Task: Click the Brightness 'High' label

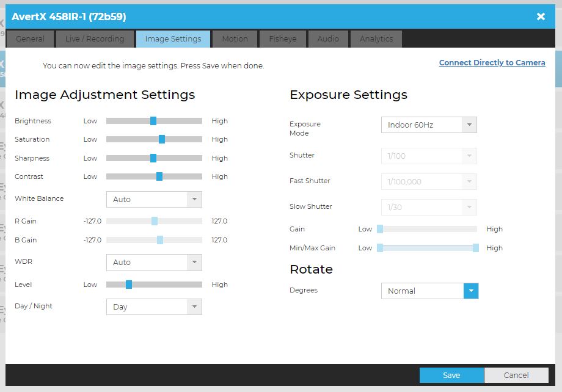Action: pos(219,121)
